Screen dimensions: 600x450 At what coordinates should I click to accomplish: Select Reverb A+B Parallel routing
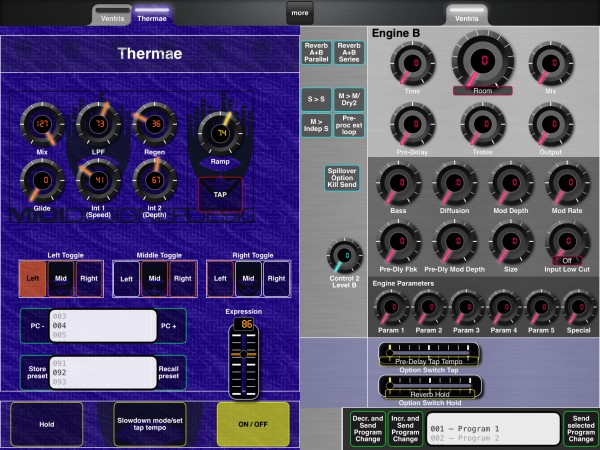tap(316, 52)
